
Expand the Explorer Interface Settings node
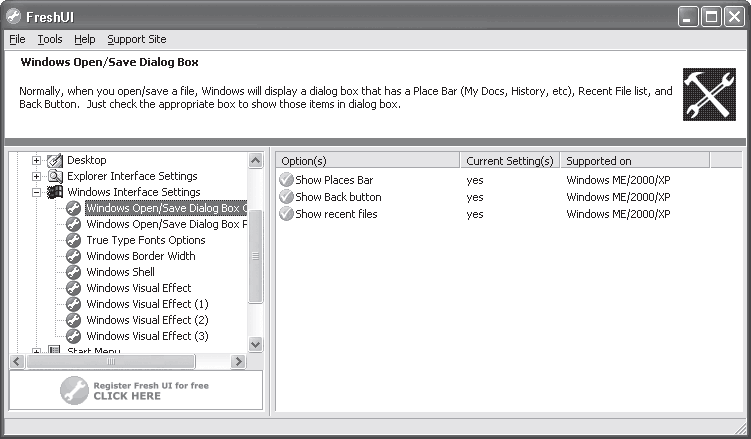[36, 176]
